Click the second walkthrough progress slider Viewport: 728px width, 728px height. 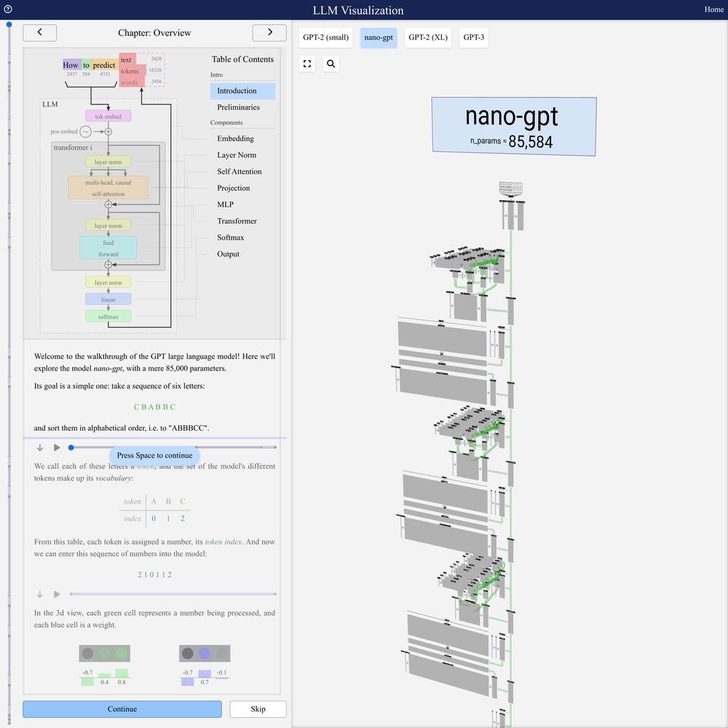coord(173,594)
